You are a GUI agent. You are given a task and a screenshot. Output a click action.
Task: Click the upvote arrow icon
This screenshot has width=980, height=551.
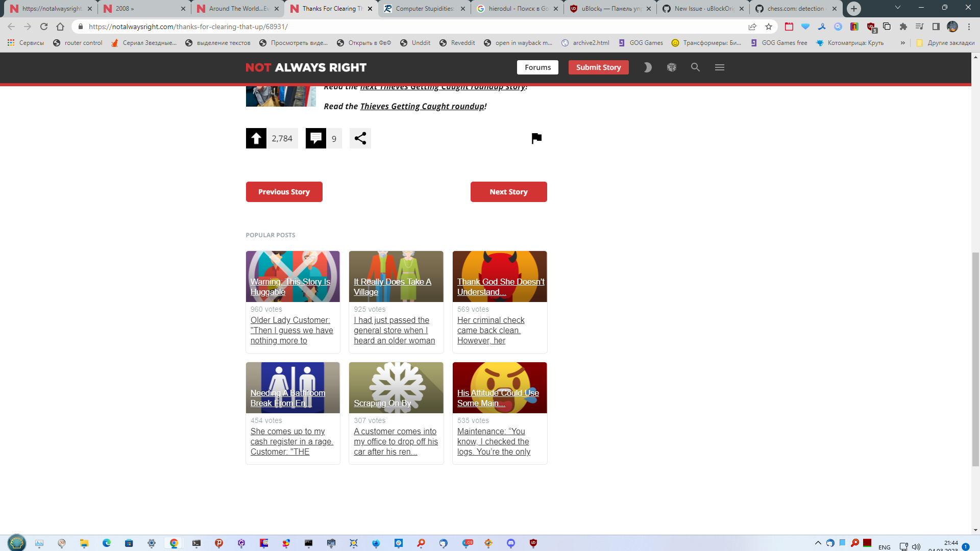[256, 138]
